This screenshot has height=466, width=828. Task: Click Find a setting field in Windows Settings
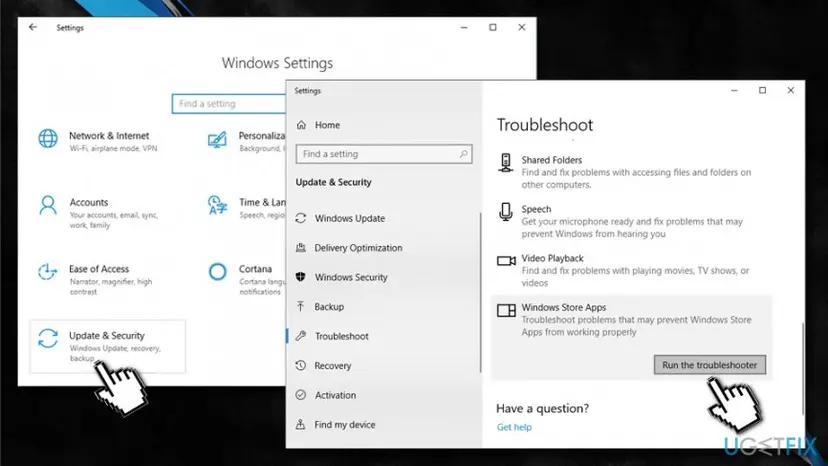(x=229, y=104)
